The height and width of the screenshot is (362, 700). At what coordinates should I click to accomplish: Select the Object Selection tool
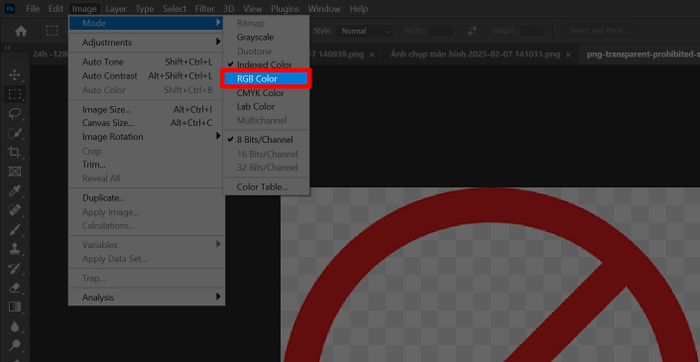pos(15,133)
